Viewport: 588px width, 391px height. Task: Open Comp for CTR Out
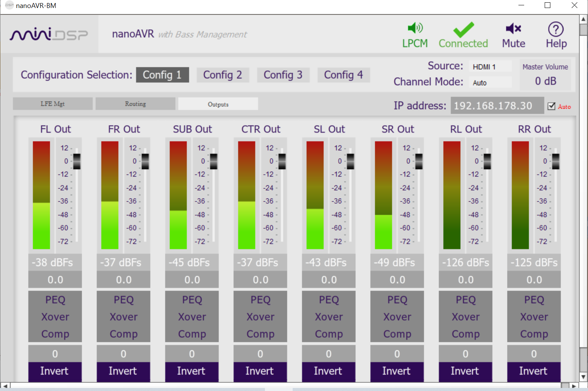(x=260, y=334)
